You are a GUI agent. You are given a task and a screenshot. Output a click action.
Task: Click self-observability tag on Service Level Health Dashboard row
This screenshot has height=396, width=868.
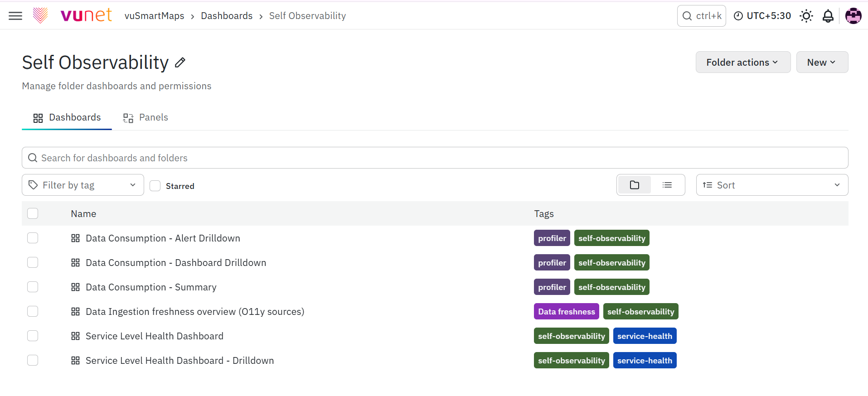(571, 336)
